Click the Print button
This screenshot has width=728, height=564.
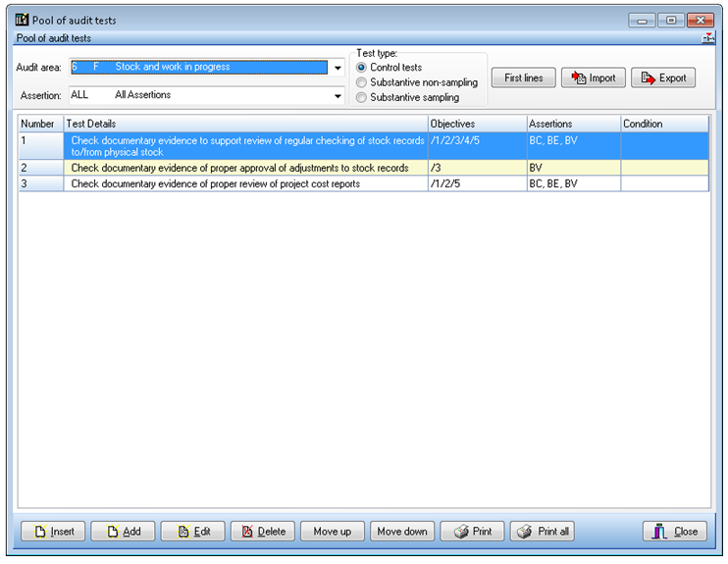point(472,531)
